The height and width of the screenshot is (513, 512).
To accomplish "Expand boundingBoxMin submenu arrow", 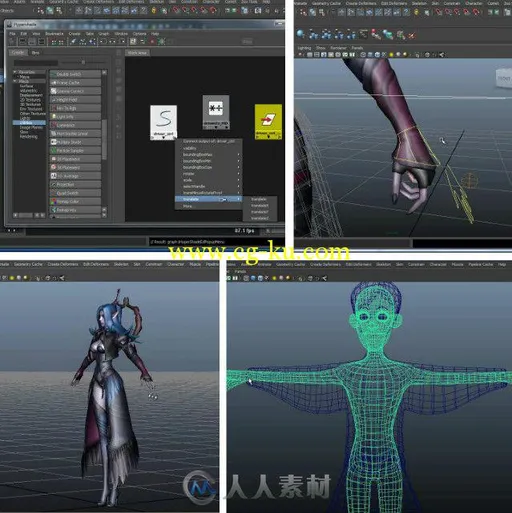I will [x=238, y=161].
